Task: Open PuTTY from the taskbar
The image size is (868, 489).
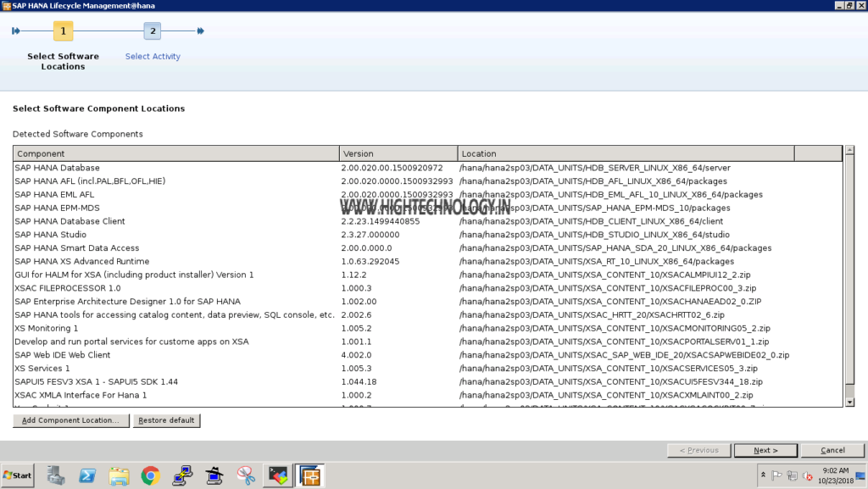Action: (x=182, y=475)
